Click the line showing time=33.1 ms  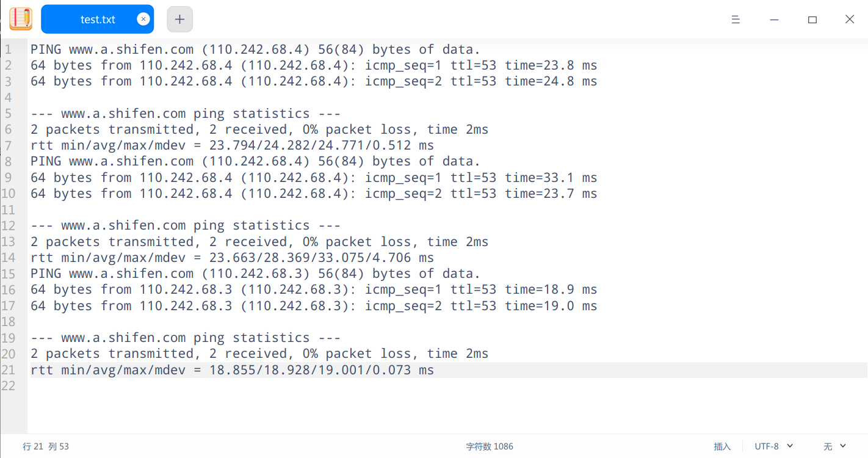pos(314,178)
